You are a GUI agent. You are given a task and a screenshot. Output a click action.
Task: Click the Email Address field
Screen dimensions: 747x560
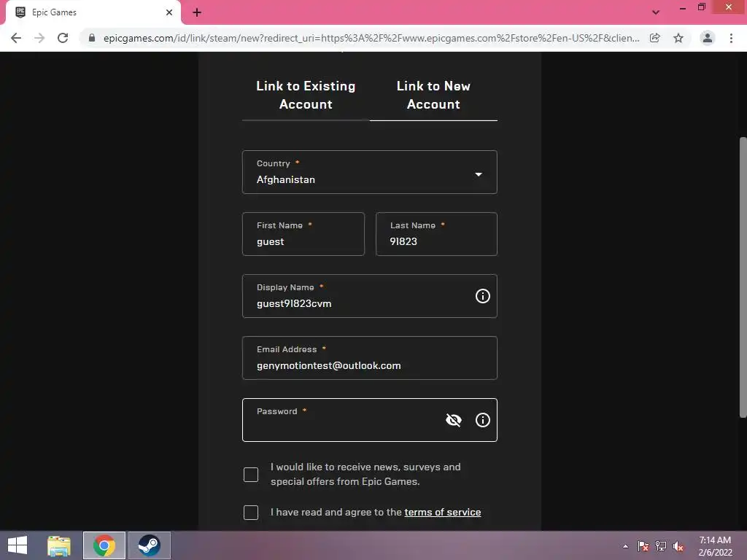pos(370,358)
